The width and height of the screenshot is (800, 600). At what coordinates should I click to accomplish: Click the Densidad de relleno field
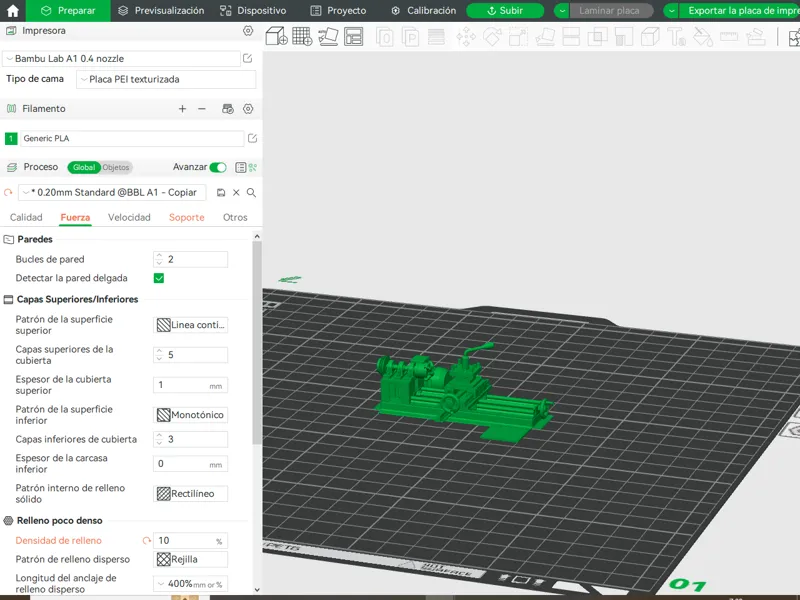tap(190, 540)
